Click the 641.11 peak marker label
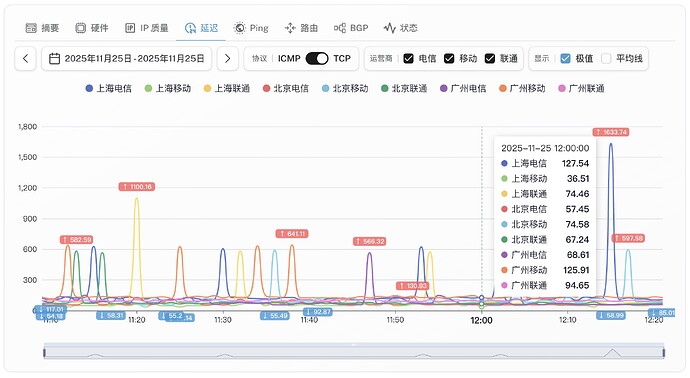 (292, 234)
